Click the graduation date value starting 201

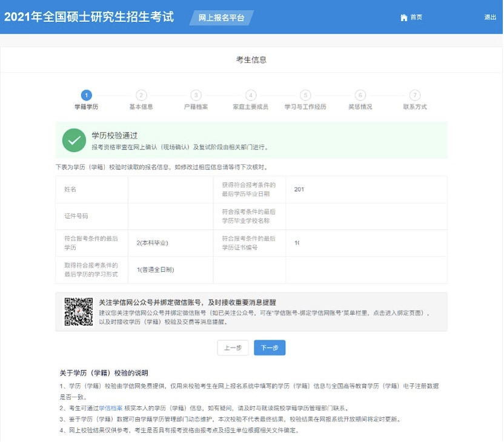tap(299, 189)
